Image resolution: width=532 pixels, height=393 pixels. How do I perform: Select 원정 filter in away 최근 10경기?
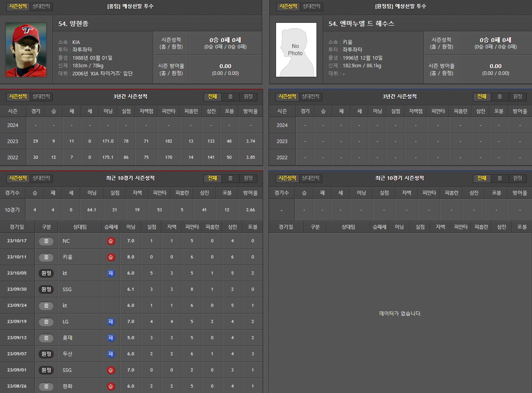518,178
